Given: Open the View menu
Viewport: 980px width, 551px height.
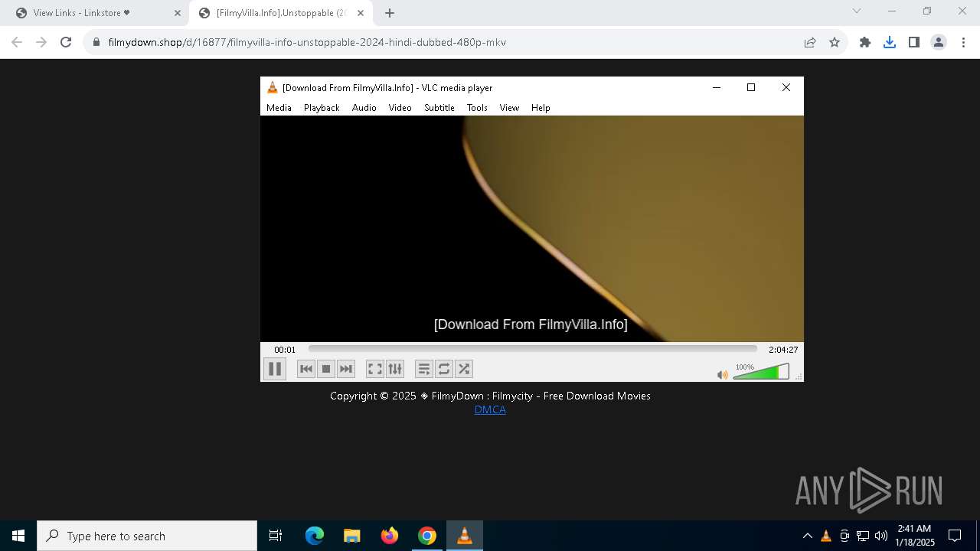Looking at the screenshot, I should [509, 108].
